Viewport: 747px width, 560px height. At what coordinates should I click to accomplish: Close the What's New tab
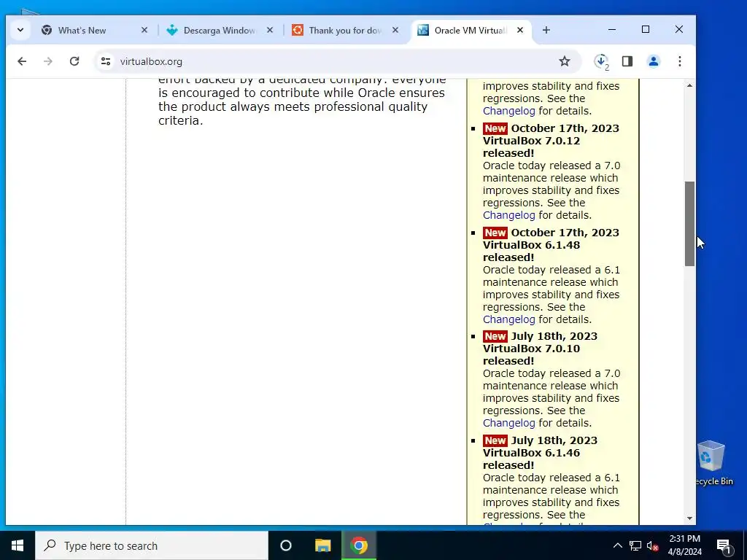click(x=144, y=30)
